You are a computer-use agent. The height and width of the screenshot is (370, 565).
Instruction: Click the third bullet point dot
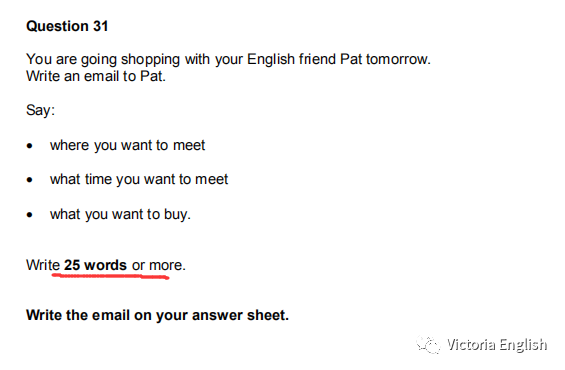30,215
